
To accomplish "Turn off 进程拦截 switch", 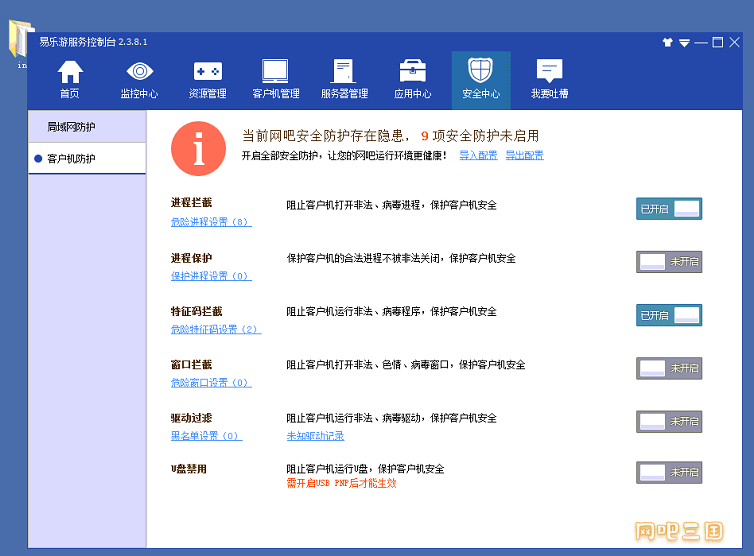I will coord(669,209).
